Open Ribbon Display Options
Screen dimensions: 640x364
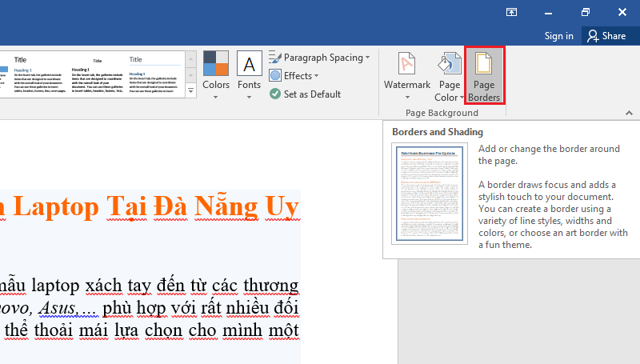point(511,12)
